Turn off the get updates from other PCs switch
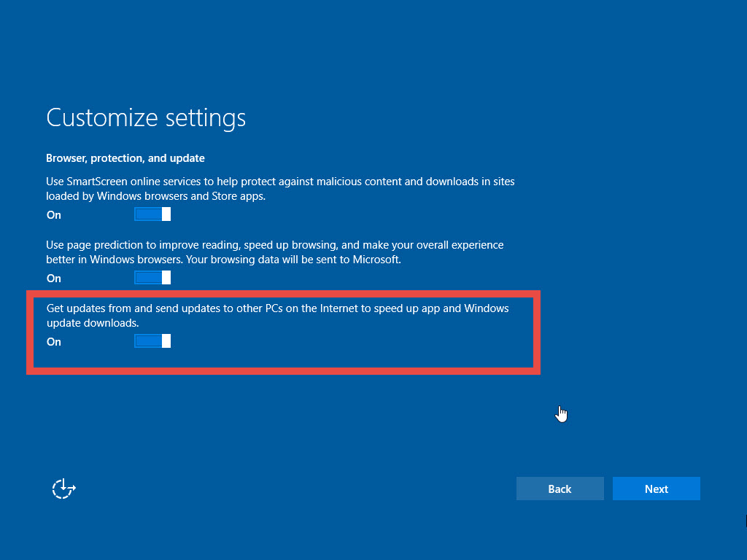This screenshot has height=560, width=747. click(152, 341)
